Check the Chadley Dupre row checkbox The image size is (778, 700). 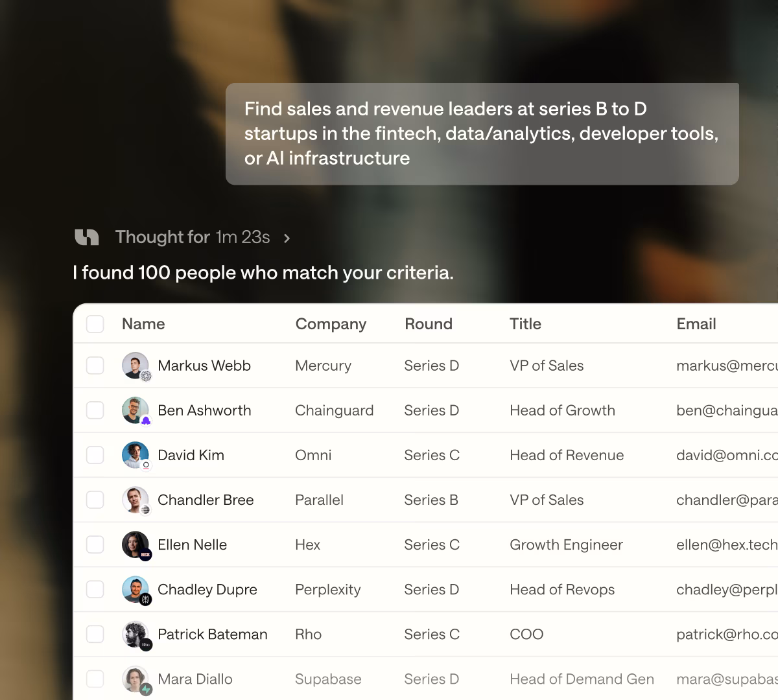click(95, 589)
